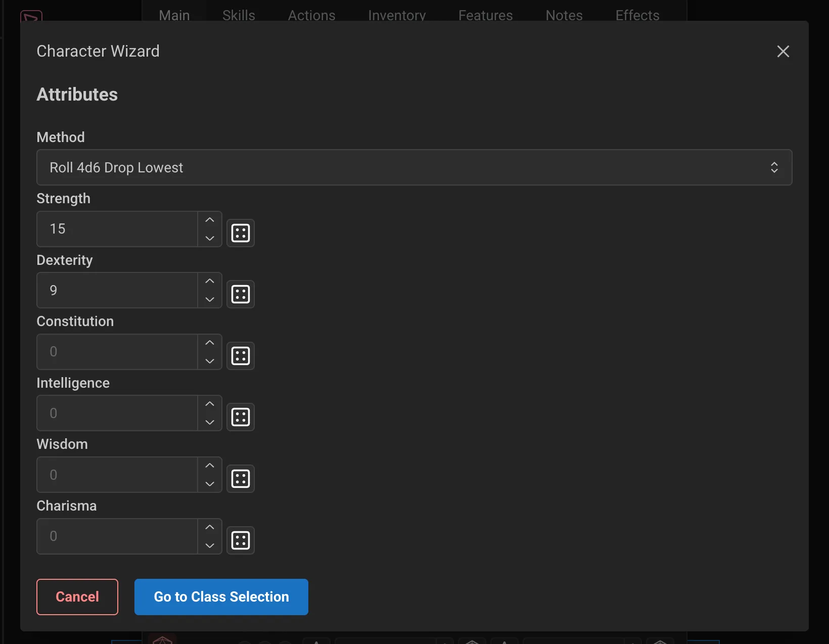Click the Charisma value input field
The image size is (829, 644).
click(x=116, y=536)
